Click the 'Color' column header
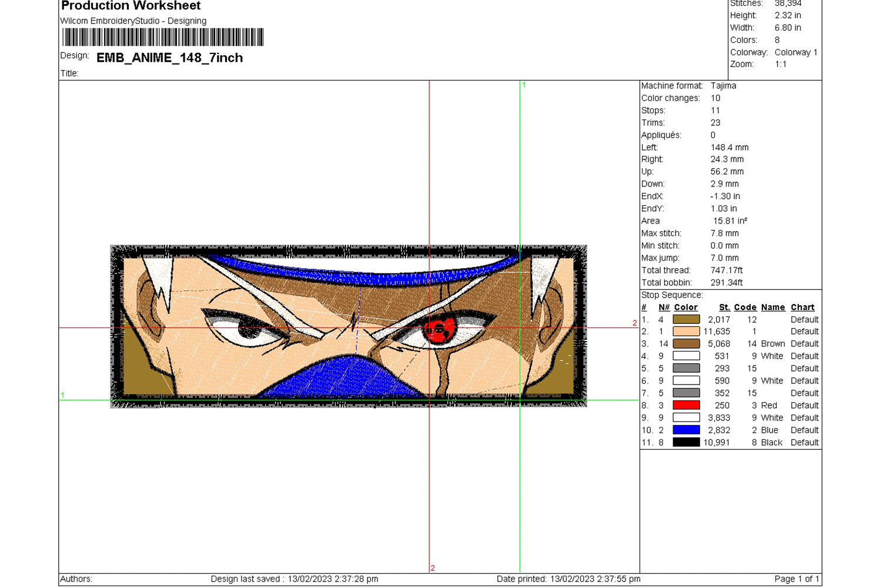883x588 pixels. pos(685,308)
